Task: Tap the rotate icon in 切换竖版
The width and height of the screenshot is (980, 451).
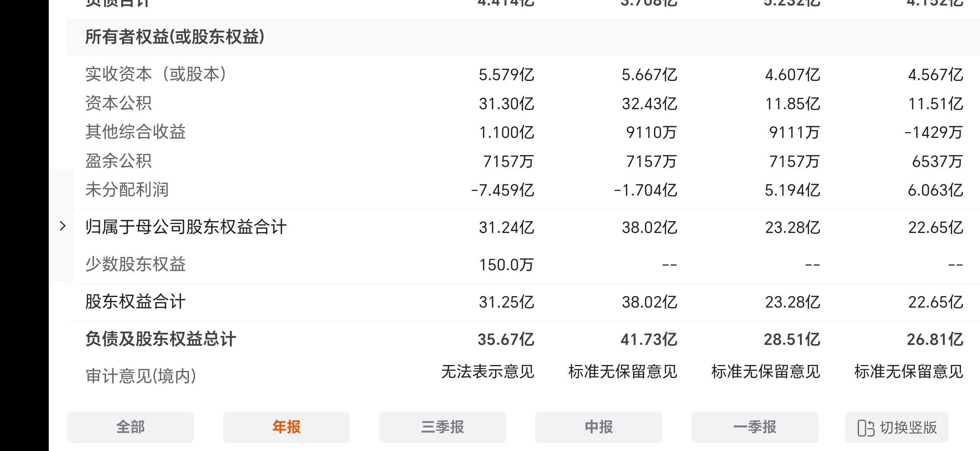Action: click(x=866, y=428)
